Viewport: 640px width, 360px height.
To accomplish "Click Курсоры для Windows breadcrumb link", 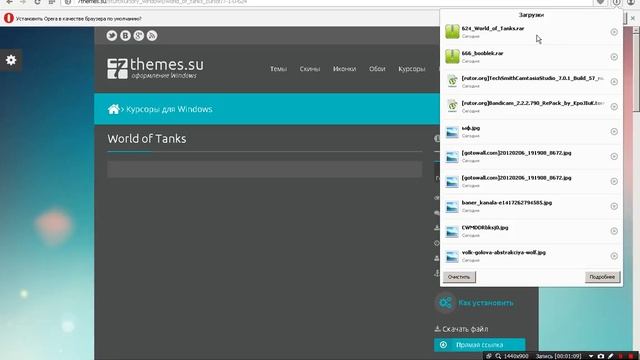I will pos(169,109).
